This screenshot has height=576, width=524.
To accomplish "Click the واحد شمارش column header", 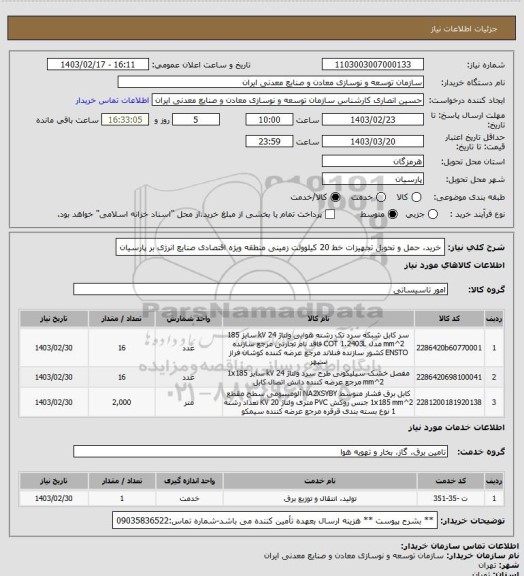I will (189, 318).
